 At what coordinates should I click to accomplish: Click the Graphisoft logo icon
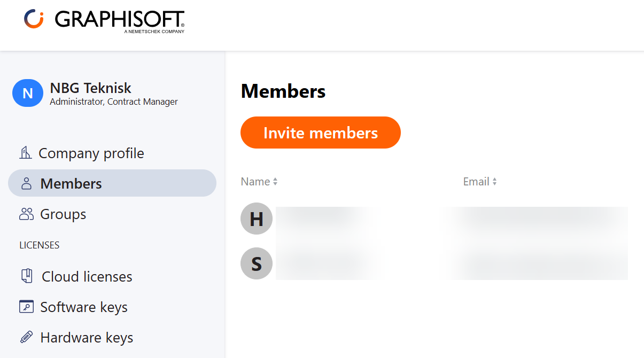coord(34,19)
